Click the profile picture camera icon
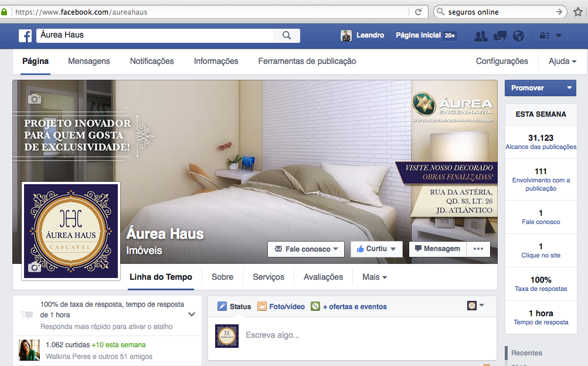The image size is (588, 366). tap(35, 267)
